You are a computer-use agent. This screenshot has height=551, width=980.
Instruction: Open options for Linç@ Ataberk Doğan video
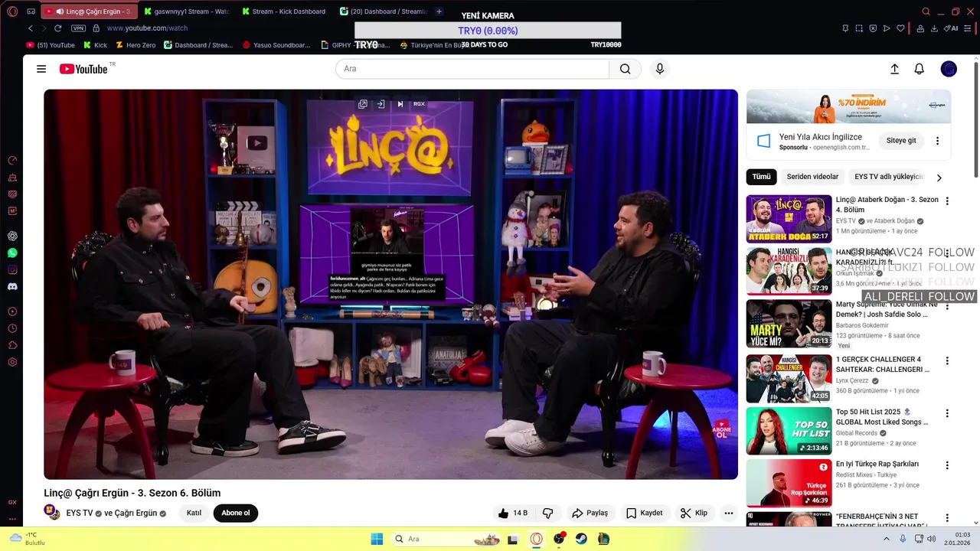click(947, 201)
